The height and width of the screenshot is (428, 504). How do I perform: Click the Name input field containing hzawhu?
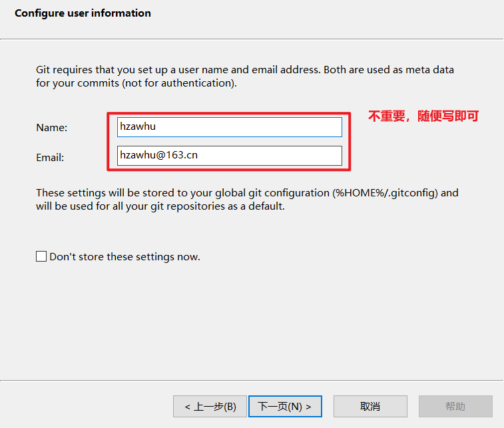(x=230, y=127)
